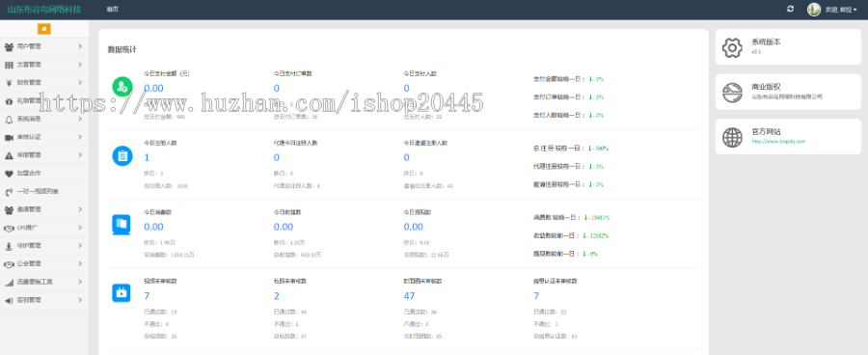This screenshot has height=355, width=868.
Task: Click the sign-in arrow icon beside 签到管理
Action: (9, 300)
